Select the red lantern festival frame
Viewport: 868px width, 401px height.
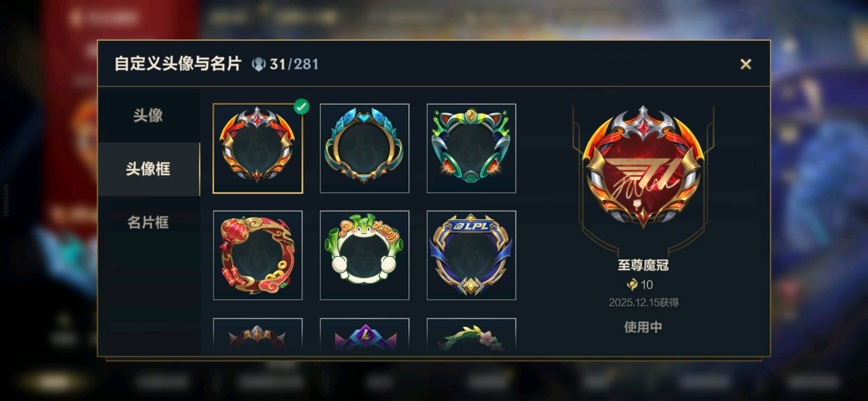tap(258, 255)
